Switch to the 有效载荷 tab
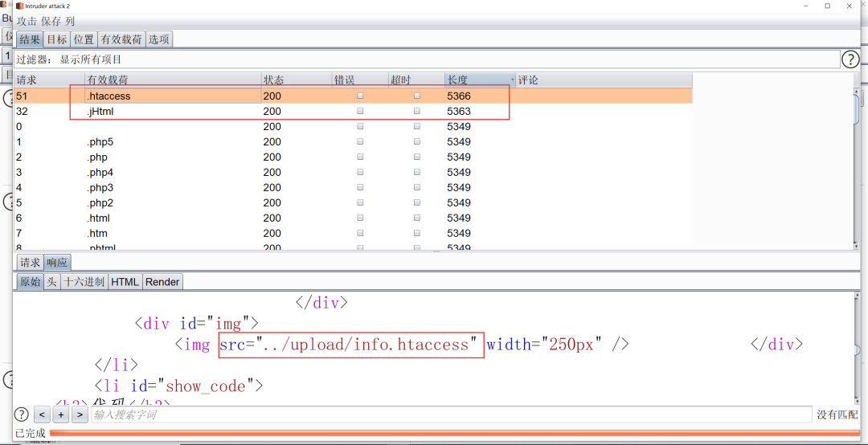The image size is (868, 445). tap(121, 39)
